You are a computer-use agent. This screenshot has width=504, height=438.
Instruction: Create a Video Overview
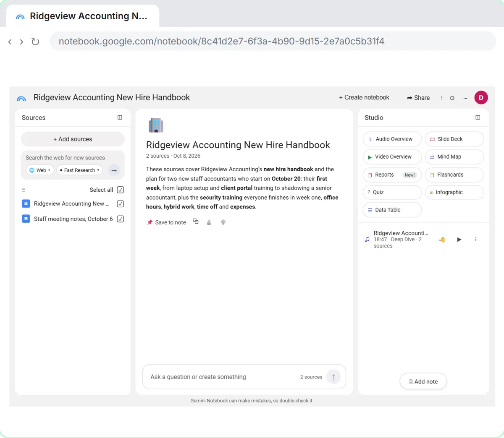[392, 157]
